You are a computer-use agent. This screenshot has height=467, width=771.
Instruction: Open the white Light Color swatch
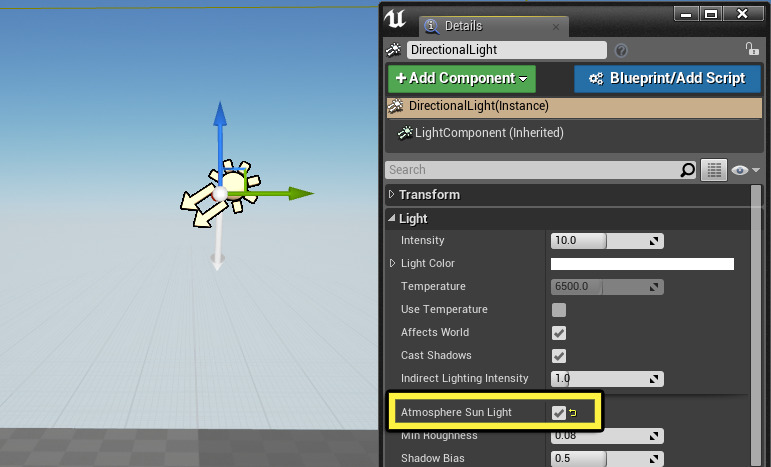pos(642,264)
